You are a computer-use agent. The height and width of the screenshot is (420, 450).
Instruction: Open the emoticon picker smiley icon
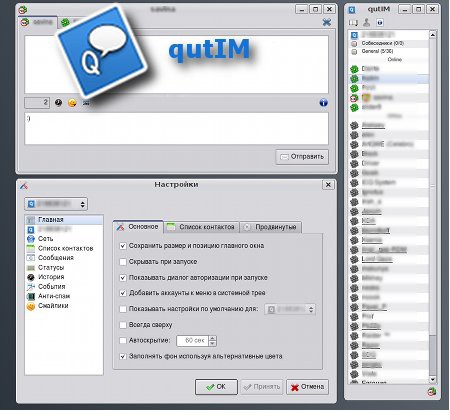72,103
